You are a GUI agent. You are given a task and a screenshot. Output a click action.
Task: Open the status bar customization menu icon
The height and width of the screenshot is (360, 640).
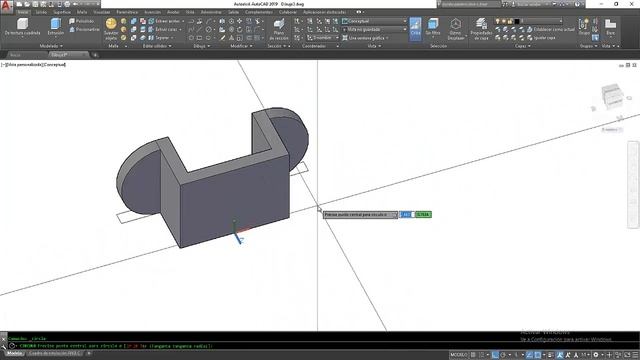tap(635, 355)
